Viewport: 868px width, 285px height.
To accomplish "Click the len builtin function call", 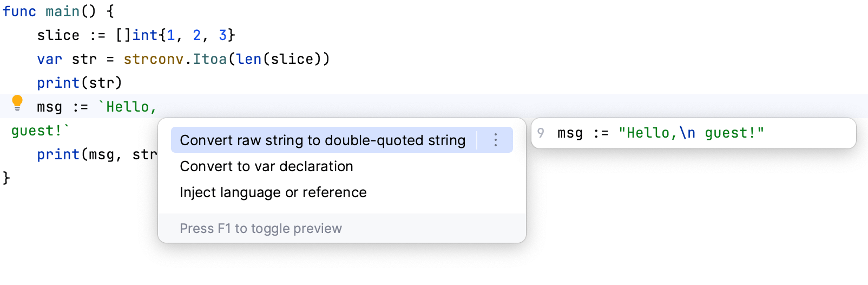I will point(248,59).
